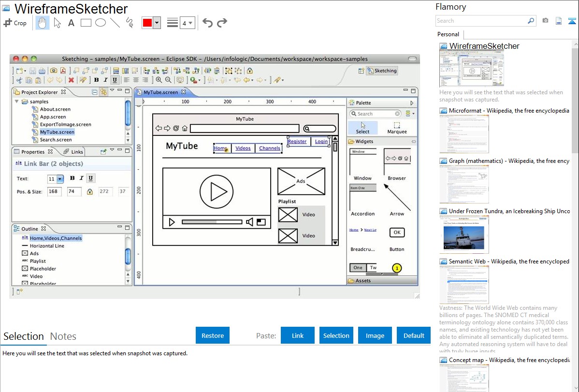This screenshot has height=392, width=579.
Task: Activate the Crop tool
Action: (15, 23)
